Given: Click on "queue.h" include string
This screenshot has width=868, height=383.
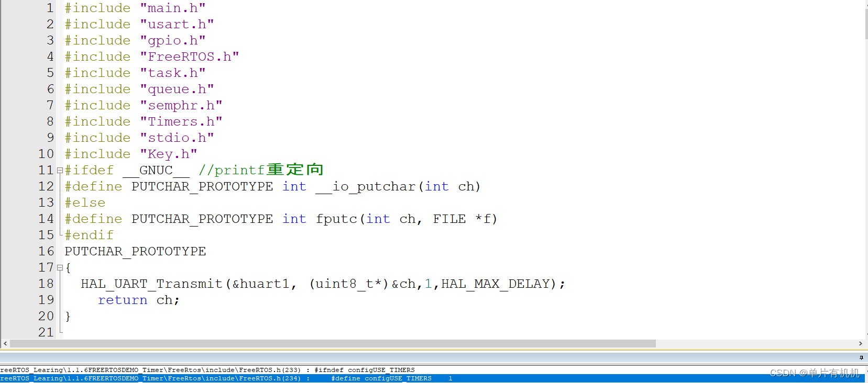Looking at the screenshot, I should 177,89.
